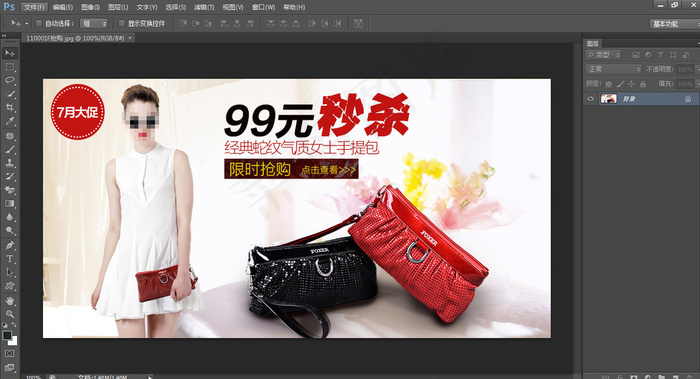Screen dimensions: 700x379
Task: Select the Pen tool
Action: pyautogui.click(x=9, y=245)
